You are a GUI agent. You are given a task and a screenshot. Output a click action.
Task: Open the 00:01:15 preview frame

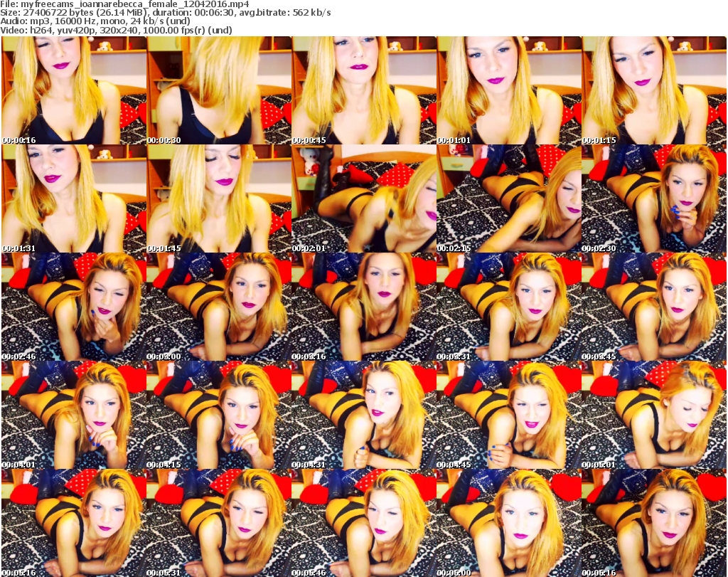pyautogui.click(x=654, y=90)
